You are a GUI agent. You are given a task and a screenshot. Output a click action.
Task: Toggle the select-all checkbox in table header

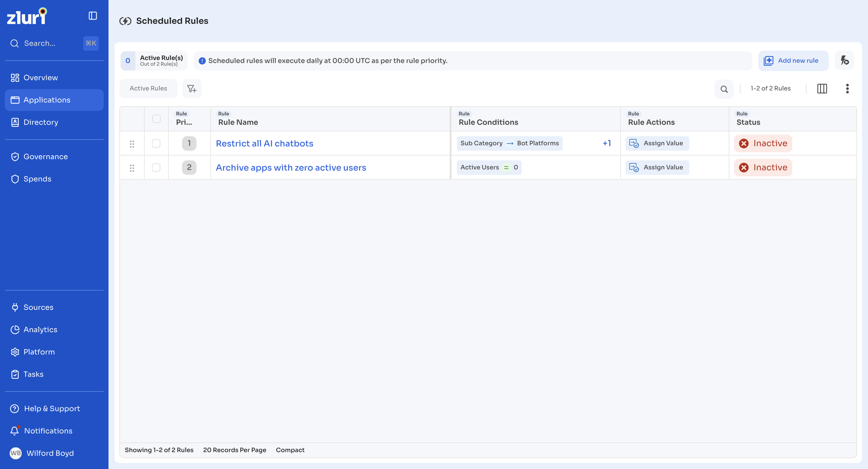pyautogui.click(x=156, y=118)
